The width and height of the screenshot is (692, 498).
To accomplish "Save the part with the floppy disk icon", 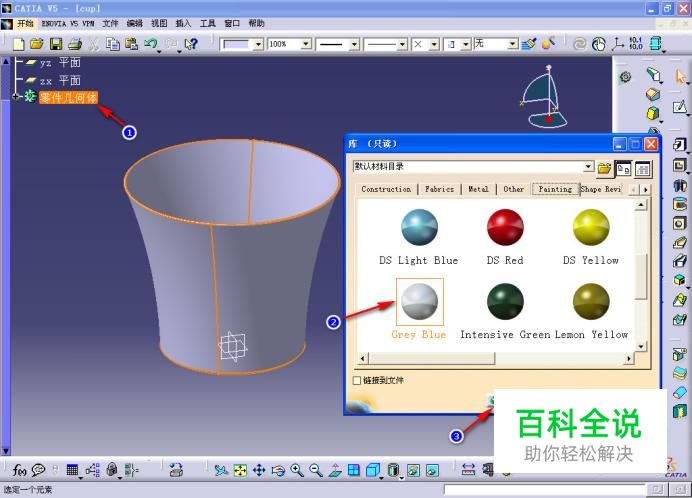I will click(x=56, y=44).
